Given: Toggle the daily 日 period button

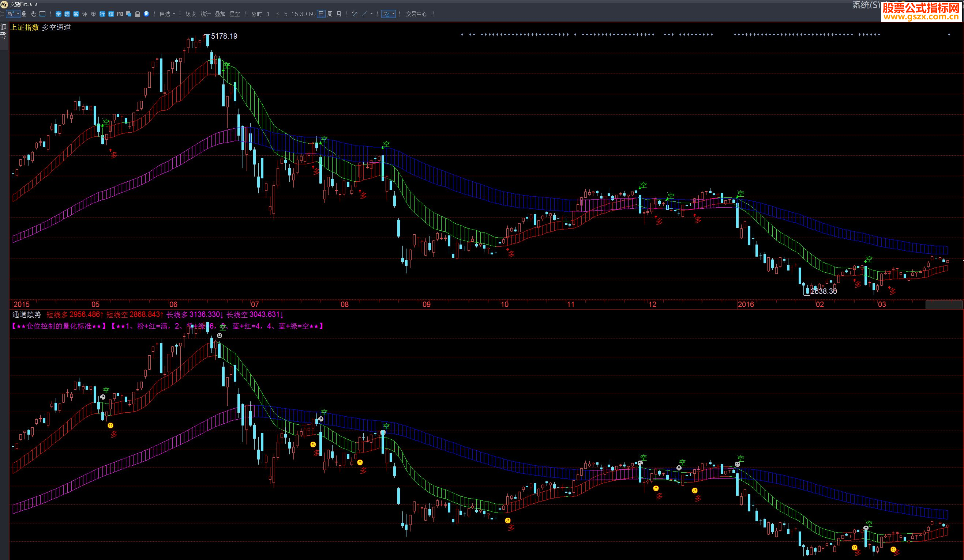Looking at the screenshot, I should pos(321,14).
